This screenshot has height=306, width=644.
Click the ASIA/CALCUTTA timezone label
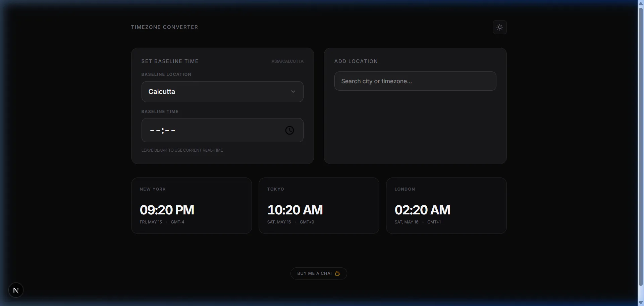[x=287, y=61]
